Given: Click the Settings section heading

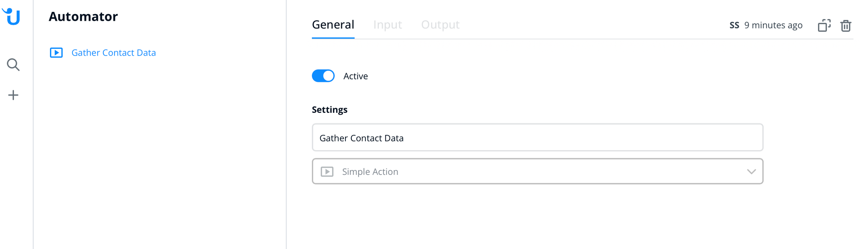Looking at the screenshot, I should (329, 109).
